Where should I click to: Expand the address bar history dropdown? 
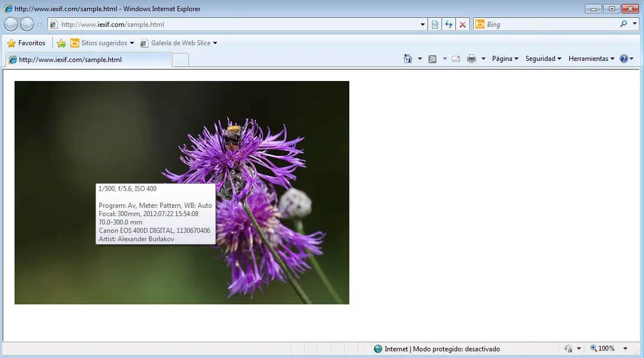coord(422,25)
